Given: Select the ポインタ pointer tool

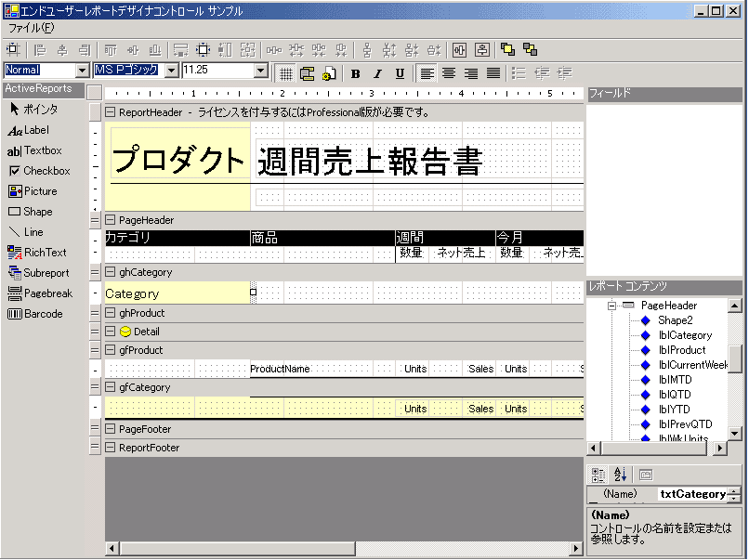Looking at the screenshot, I should 33,110.
